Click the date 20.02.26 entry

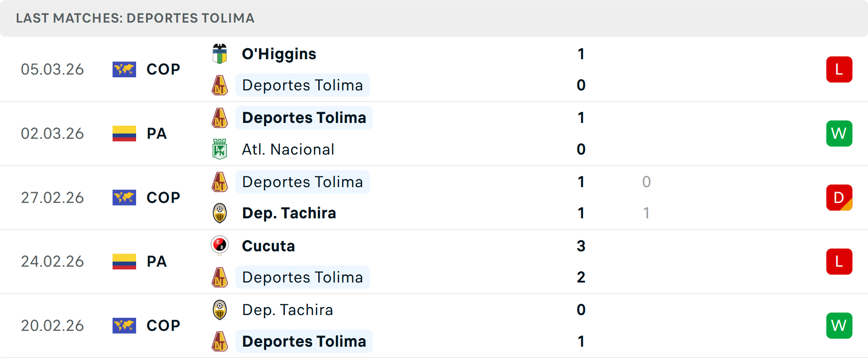[52, 325]
